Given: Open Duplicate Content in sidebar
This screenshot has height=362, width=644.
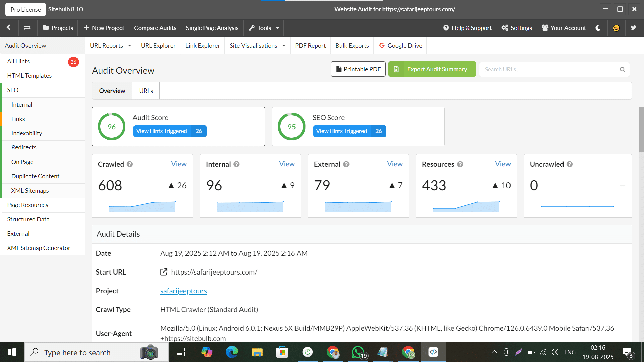Looking at the screenshot, I should 44,176.
